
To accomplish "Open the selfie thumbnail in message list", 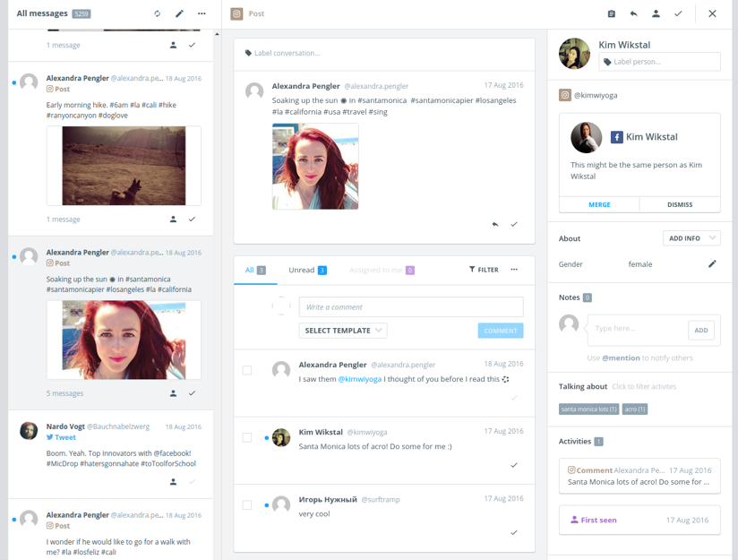I will pyautogui.click(x=124, y=340).
